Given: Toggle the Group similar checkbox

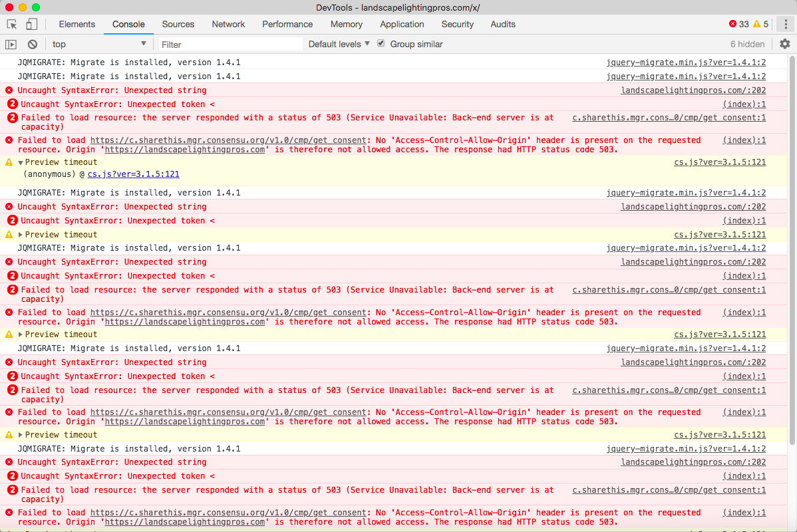Looking at the screenshot, I should pos(381,44).
